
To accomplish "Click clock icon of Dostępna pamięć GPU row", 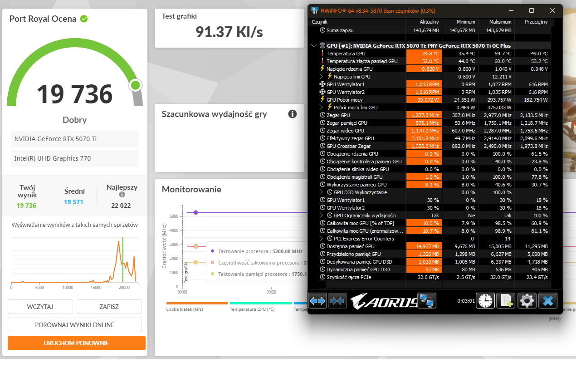I will point(322,246).
